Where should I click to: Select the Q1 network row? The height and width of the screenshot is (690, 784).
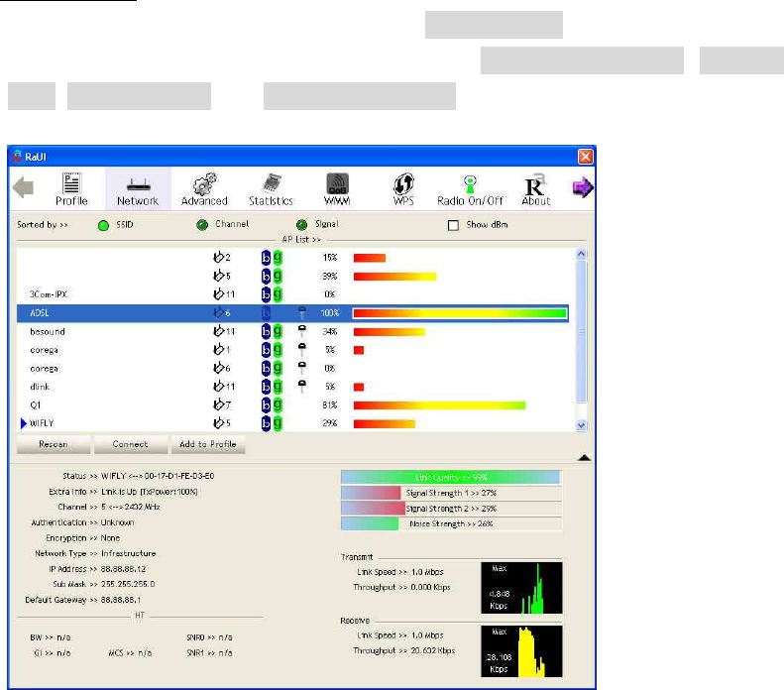(x=292, y=405)
